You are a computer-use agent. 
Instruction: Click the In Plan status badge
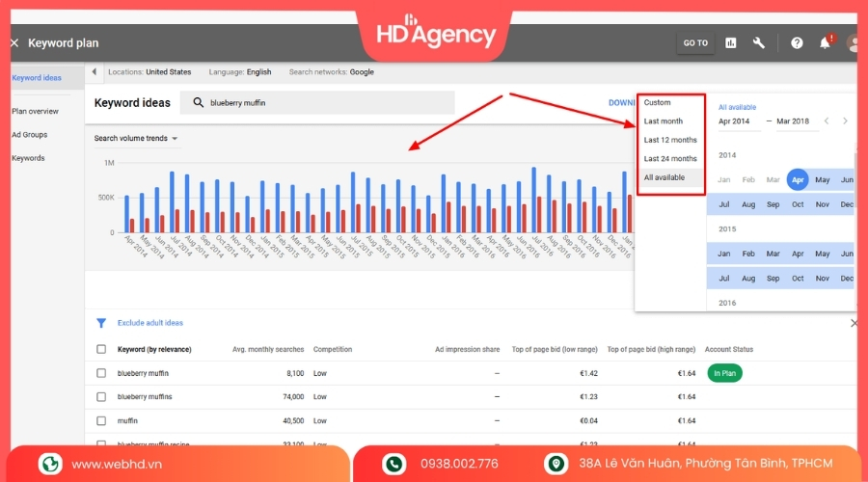(724, 373)
